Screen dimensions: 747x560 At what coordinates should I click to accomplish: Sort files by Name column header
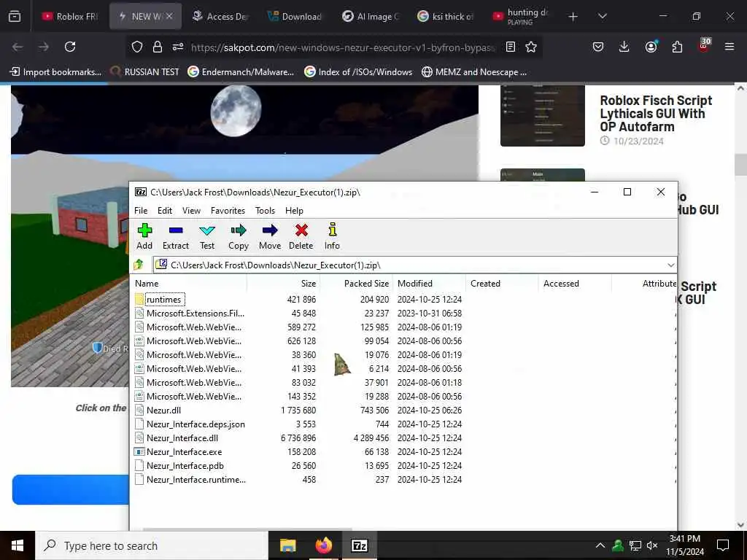coord(189,284)
